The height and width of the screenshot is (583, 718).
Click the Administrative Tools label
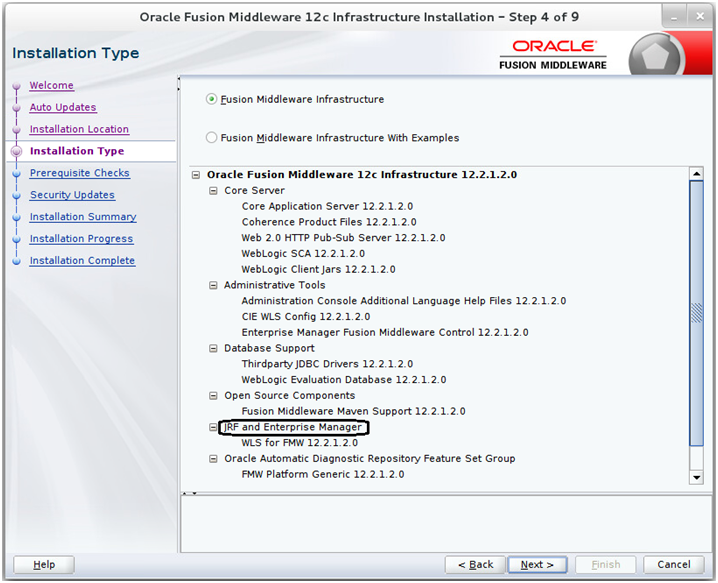(x=275, y=285)
